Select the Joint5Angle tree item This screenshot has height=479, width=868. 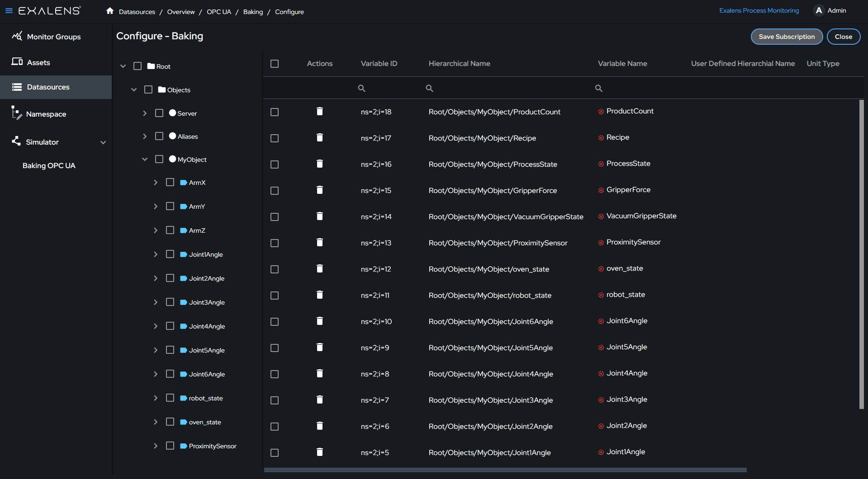[207, 350]
